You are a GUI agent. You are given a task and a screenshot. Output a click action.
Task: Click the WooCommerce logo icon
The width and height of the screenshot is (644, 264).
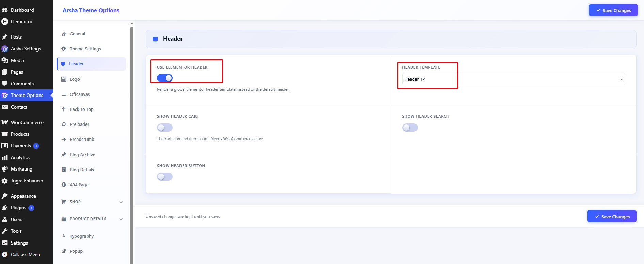pos(5,122)
